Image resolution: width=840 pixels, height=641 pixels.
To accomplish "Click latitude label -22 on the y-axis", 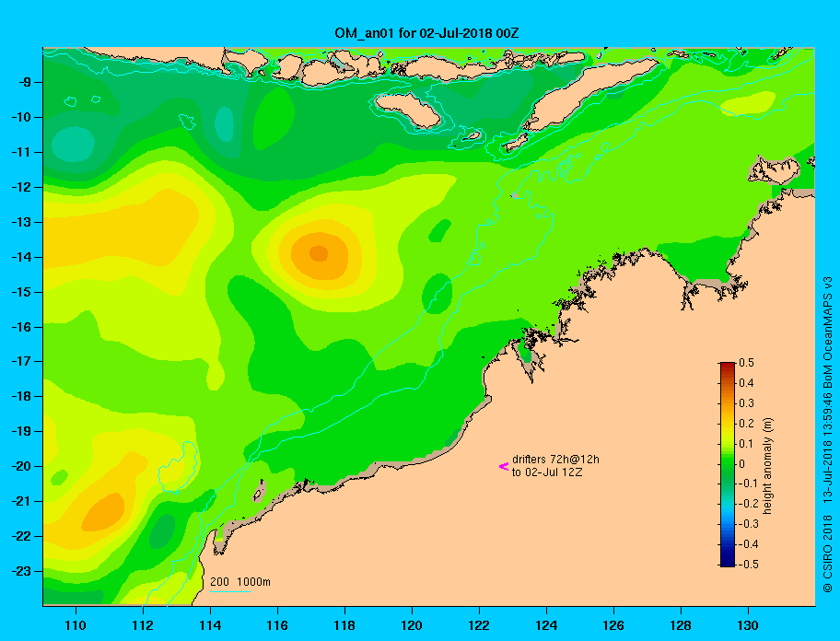I will 22,537.
